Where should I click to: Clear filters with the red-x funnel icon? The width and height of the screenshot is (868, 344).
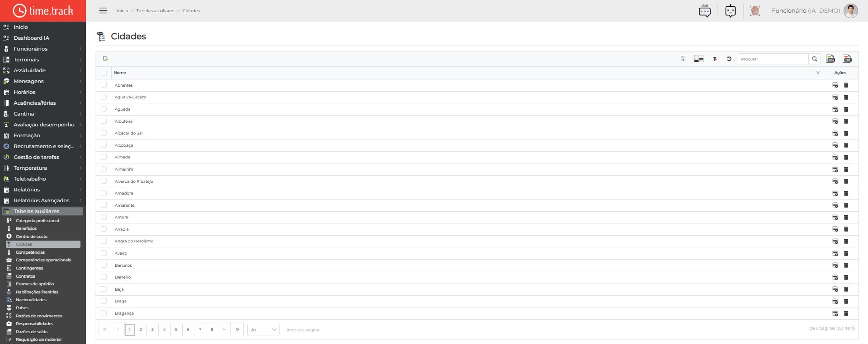click(715, 59)
